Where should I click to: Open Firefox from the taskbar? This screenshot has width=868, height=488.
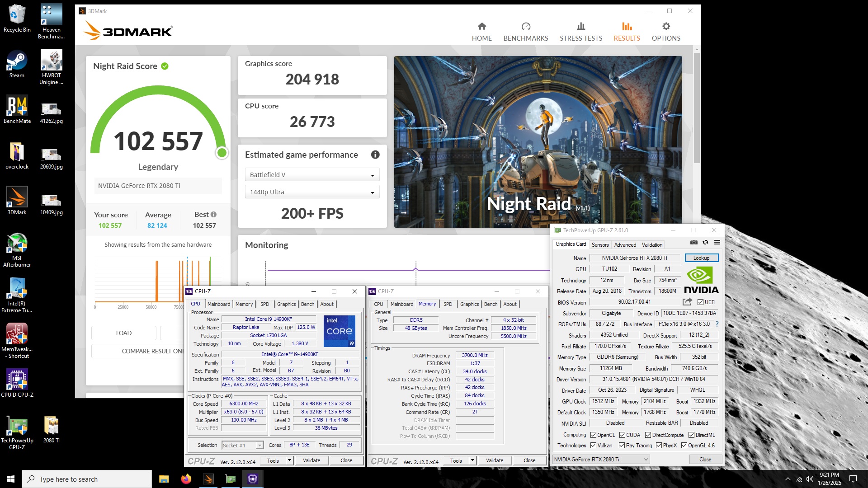(x=186, y=479)
